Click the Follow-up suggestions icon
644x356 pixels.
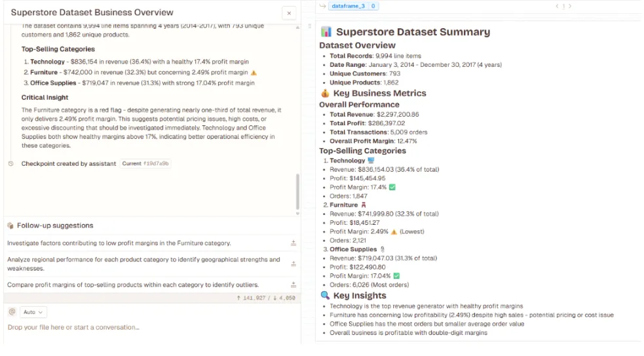coord(10,226)
